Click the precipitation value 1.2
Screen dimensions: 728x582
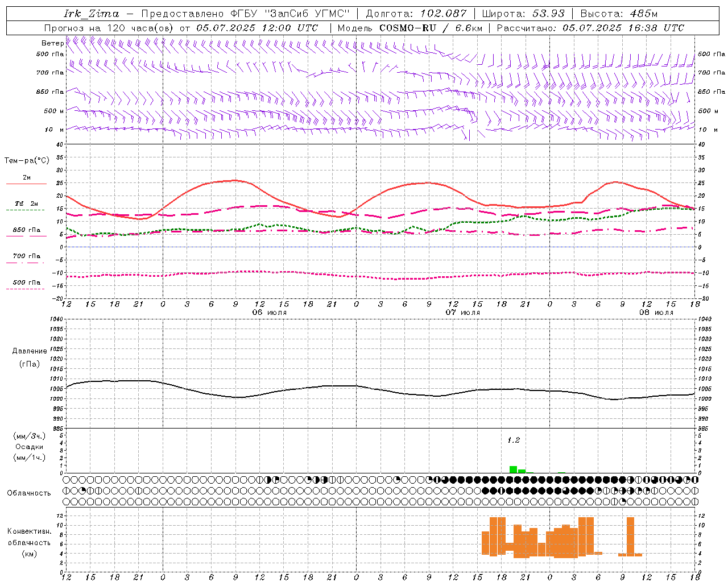(514, 440)
